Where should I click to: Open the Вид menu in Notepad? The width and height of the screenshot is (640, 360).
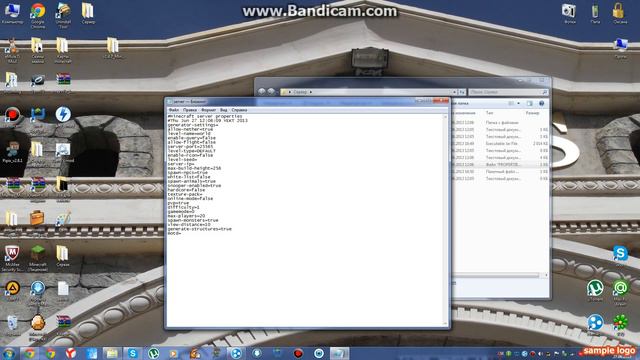click(x=224, y=110)
